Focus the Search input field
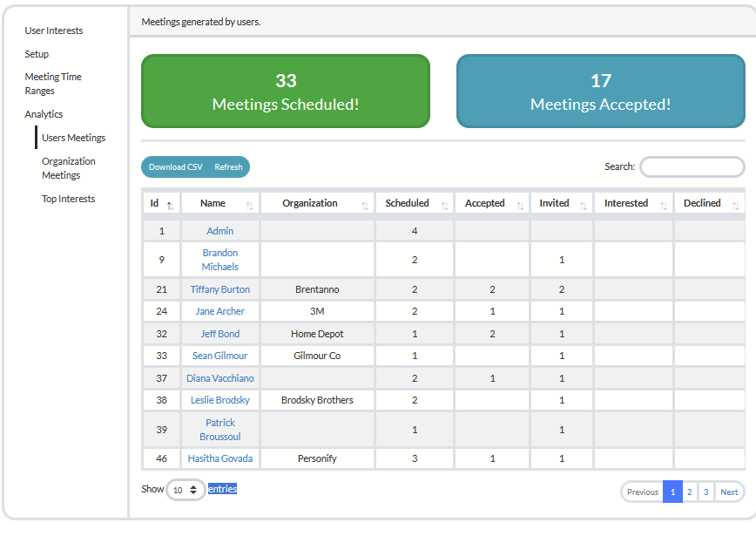 [x=692, y=167]
